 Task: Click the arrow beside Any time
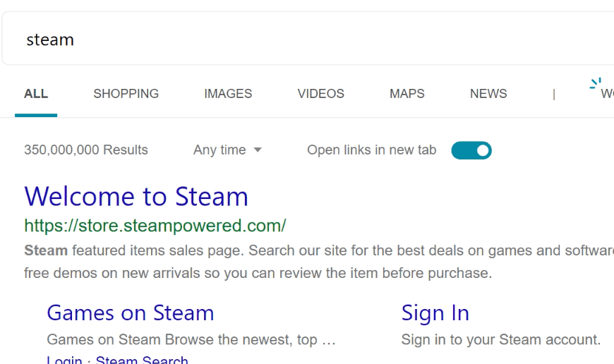tap(258, 150)
